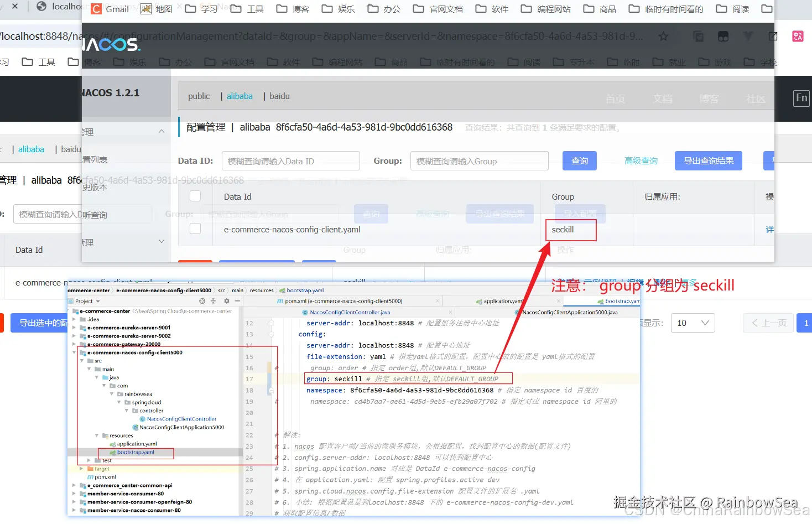Hide the Project panel with the minus icon
The image size is (812, 524).
[x=237, y=301]
